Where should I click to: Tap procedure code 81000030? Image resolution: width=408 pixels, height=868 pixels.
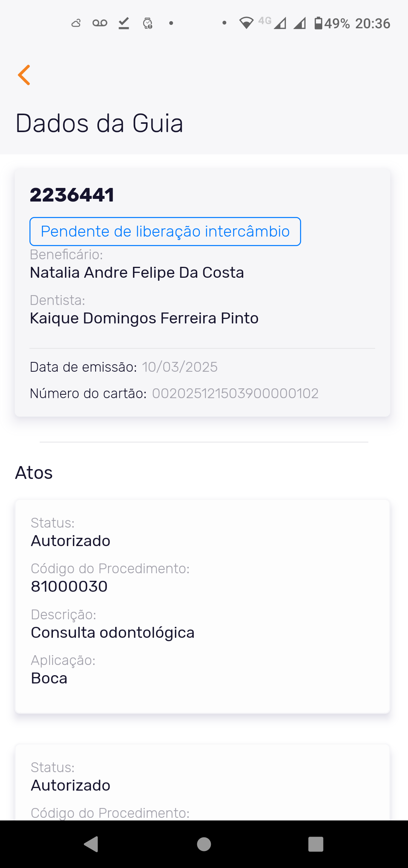click(69, 586)
